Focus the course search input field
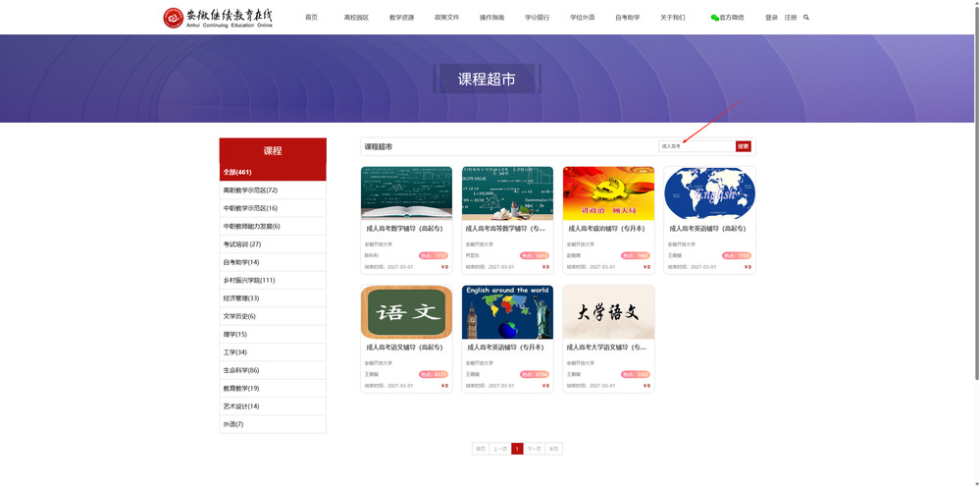The image size is (980, 487). 696,146
